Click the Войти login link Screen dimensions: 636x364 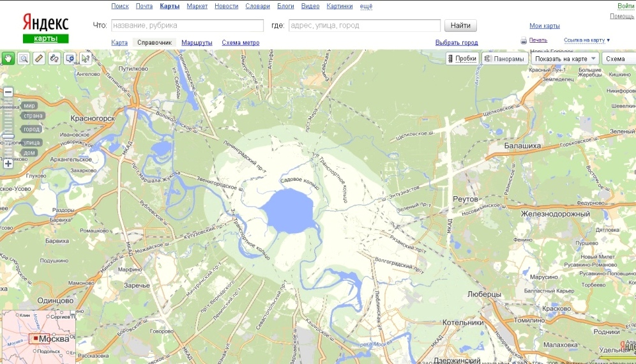(x=626, y=6)
